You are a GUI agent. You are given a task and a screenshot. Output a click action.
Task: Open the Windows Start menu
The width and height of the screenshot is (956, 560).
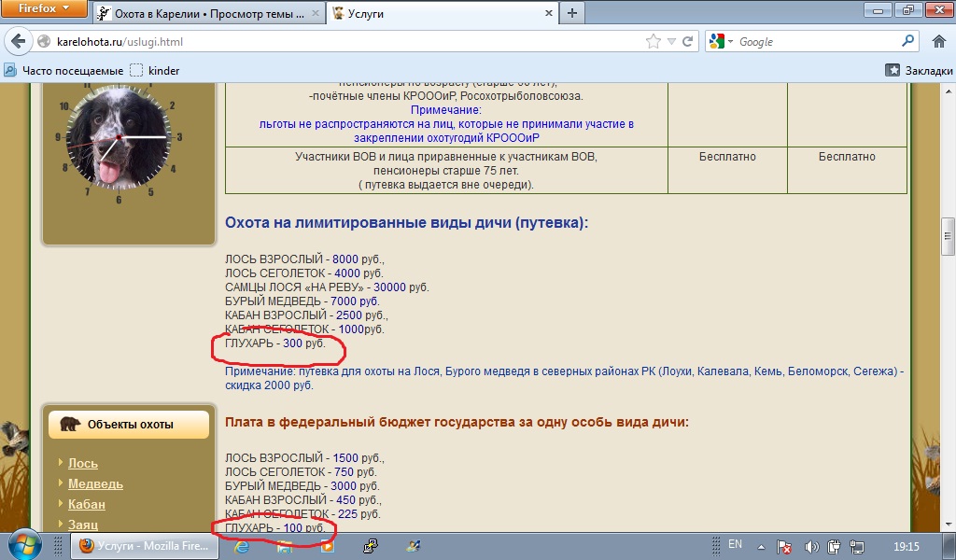click(21, 545)
